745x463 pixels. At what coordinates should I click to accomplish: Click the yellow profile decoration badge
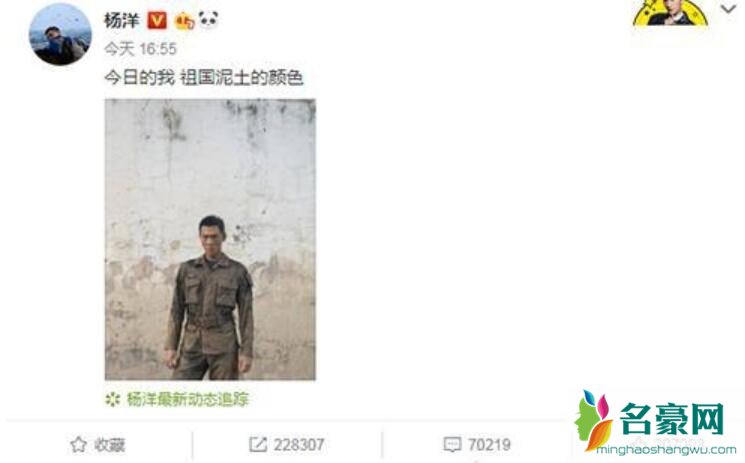tap(670, 12)
